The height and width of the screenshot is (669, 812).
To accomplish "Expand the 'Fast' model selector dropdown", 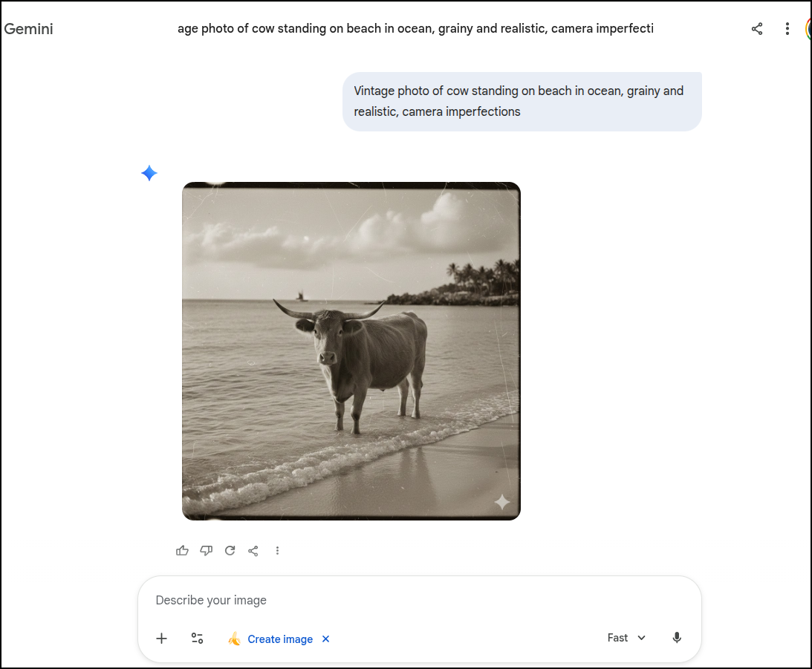I will (626, 638).
